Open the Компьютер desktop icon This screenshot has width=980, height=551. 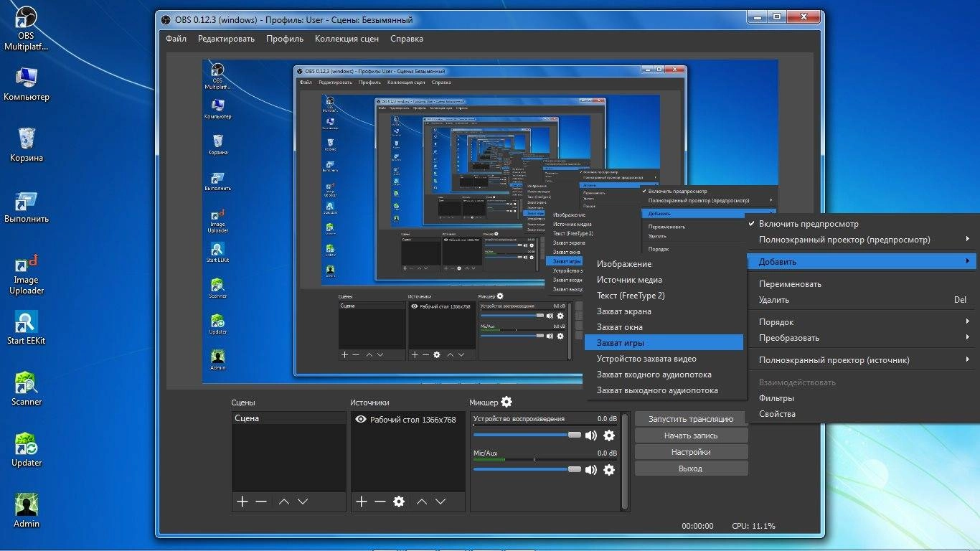pyautogui.click(x=27, y=84)
